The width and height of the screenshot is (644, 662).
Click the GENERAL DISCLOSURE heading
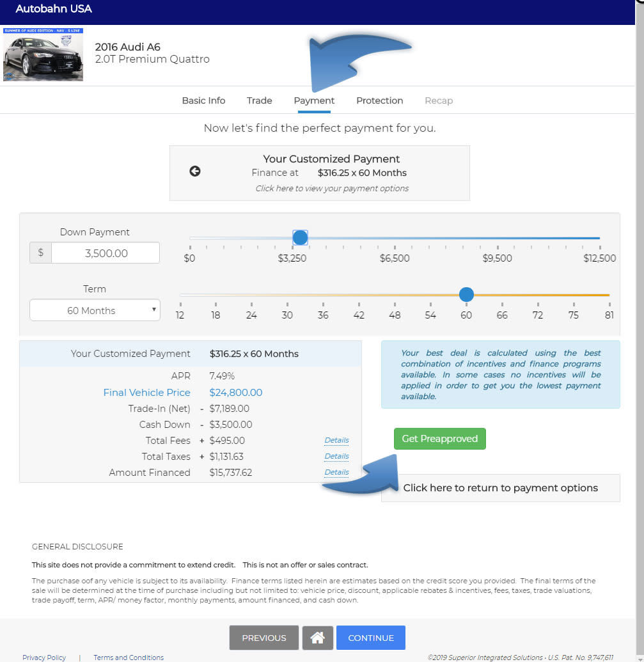(77, 547)
